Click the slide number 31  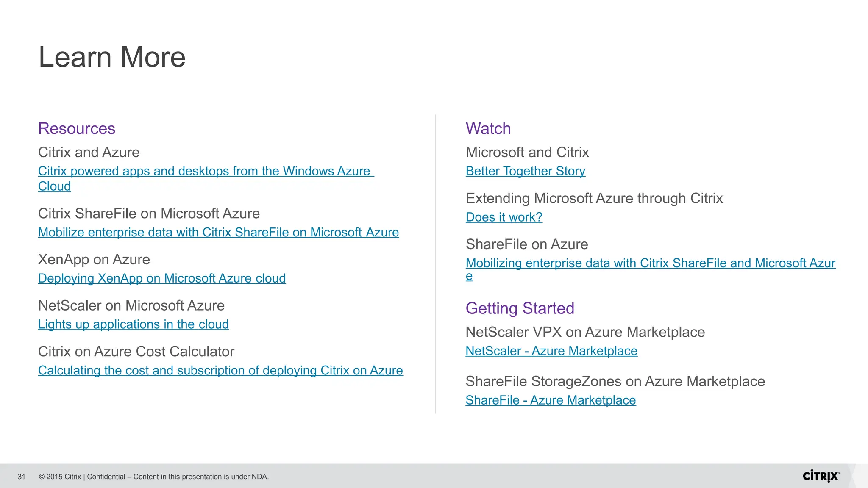(x=22, y=477)
